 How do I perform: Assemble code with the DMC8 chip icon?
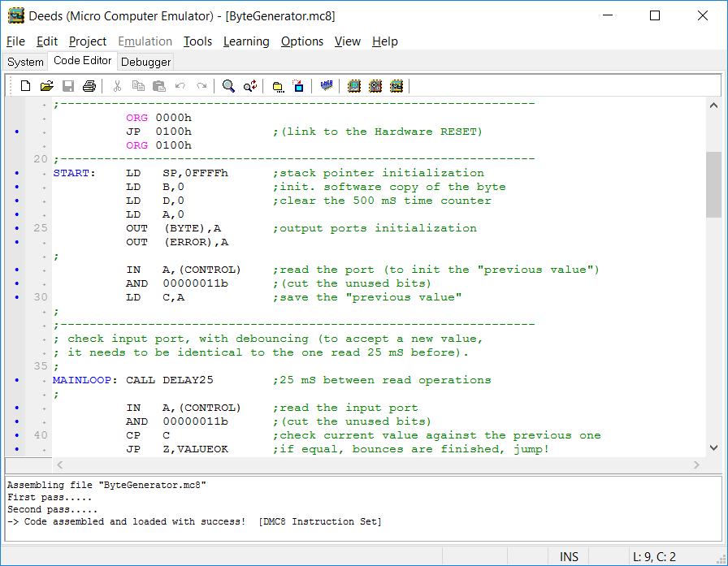coord(327,85)
